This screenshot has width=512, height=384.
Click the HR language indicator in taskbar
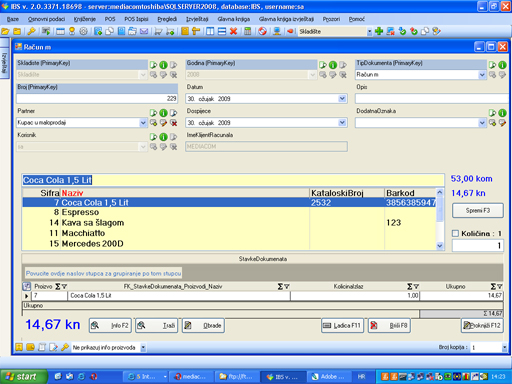click(x=362, y=377)
